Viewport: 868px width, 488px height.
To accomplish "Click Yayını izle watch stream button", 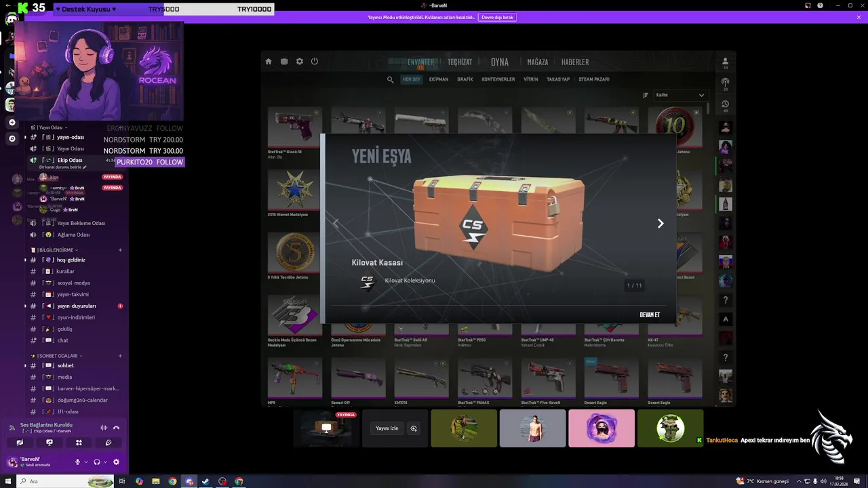I will pyautogui.click(x=387, y=428).
